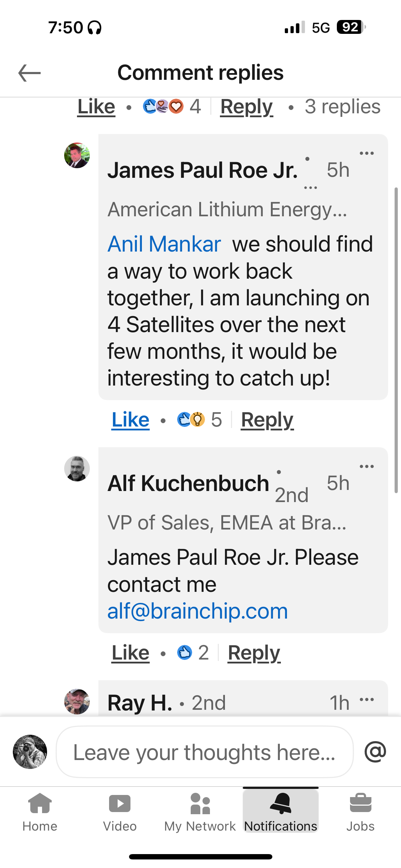Tap the Leave your thoughts input field

(205, 752)
